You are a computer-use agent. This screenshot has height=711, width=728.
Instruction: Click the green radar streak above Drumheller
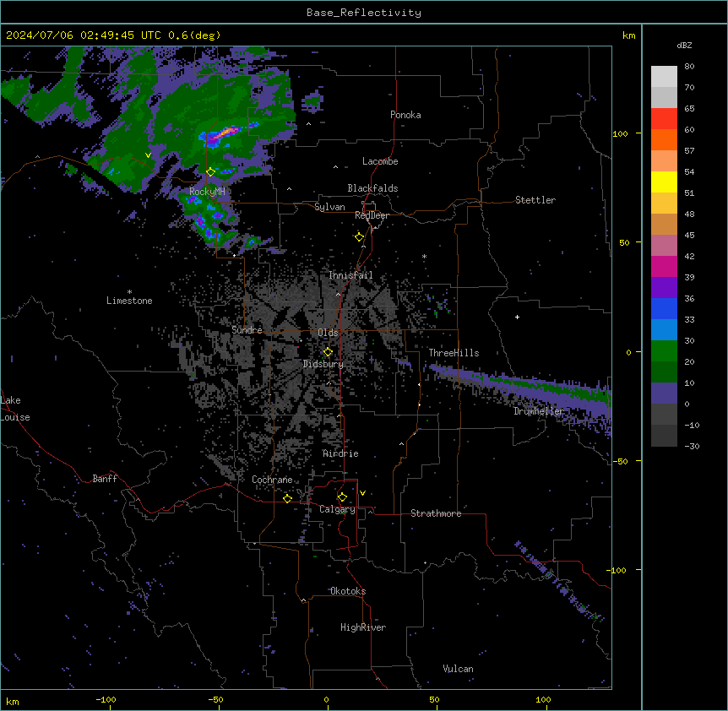pyautogui.click(x=548, y=386)
